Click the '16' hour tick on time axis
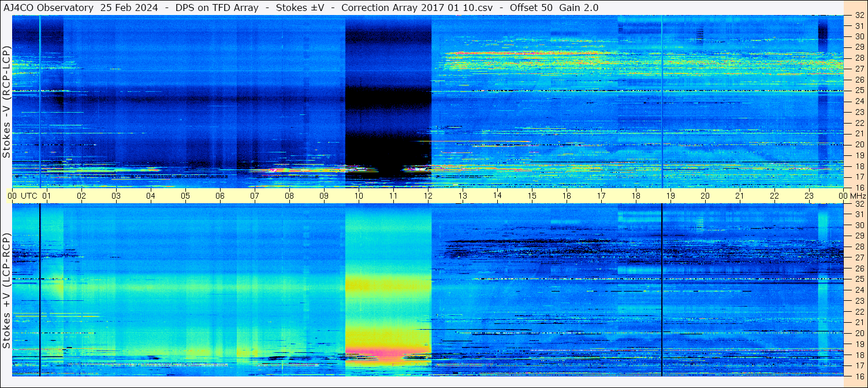This screenshot has height=388, width=868. (567, 196)
